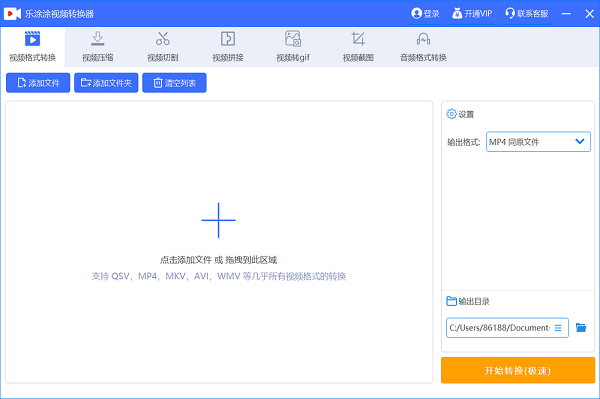
Task: Click the app logo in the title bar
Action: pyautogui.click(x=12, y=14)
